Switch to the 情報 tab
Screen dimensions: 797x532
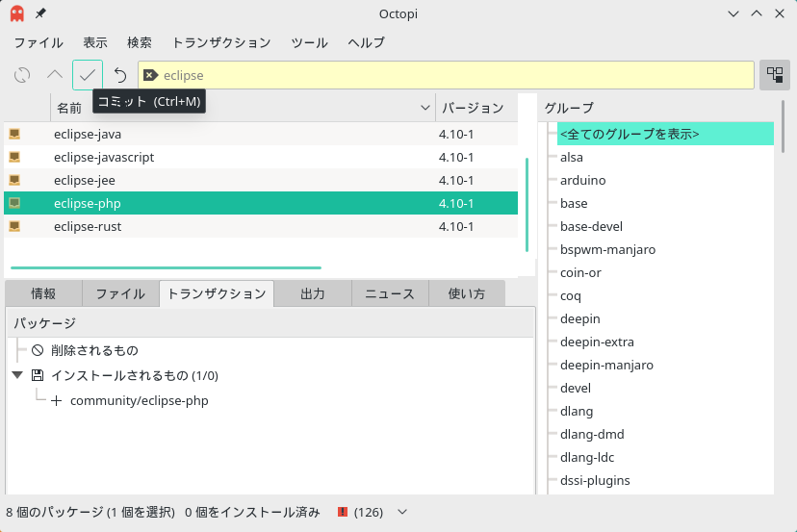[43, 293]
